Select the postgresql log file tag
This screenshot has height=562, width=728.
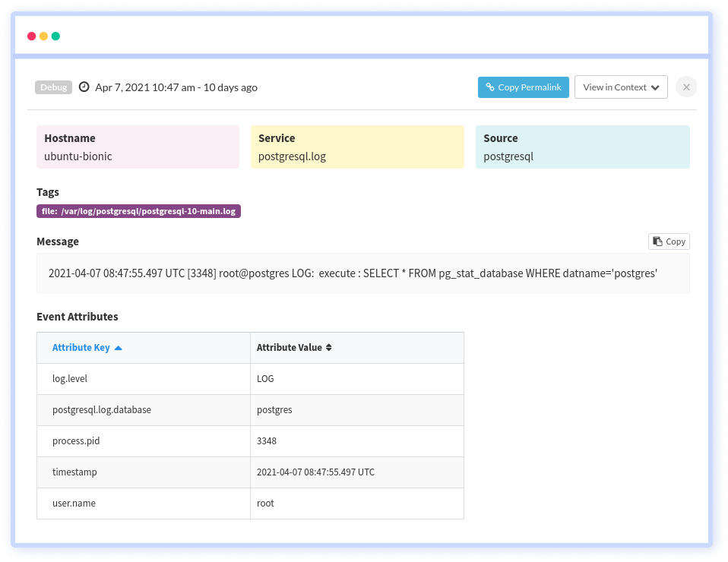click(138, 211)
